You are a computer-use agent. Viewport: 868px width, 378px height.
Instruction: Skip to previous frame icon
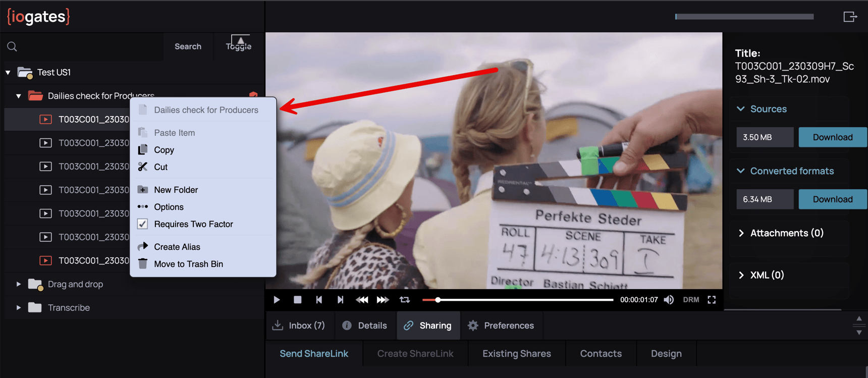319,300
